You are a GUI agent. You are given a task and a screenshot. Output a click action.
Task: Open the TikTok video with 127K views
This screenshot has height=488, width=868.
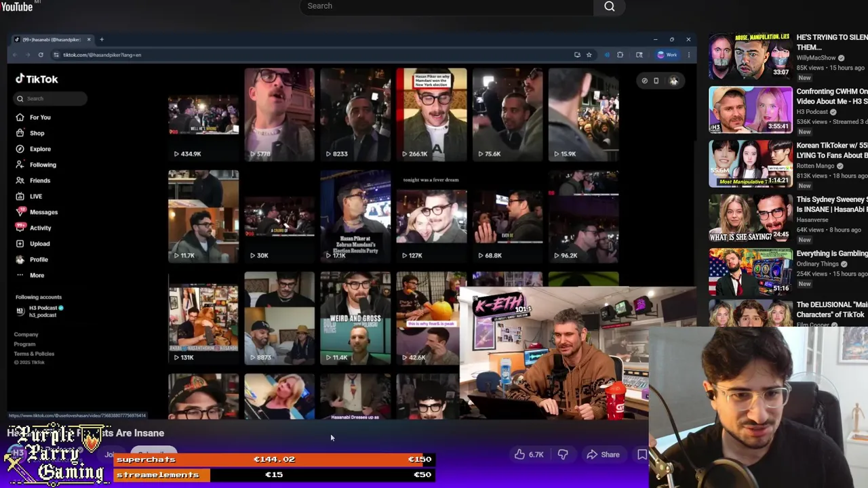click(431, 216)
